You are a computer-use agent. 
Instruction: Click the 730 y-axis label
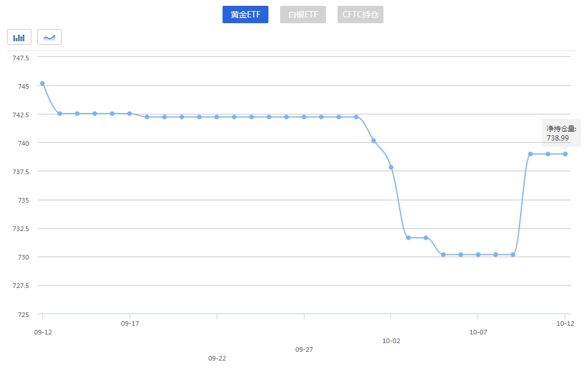point(24,257)
